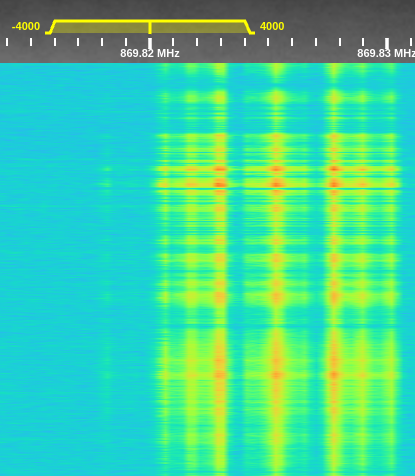Click the 4000 high-cut offset label
This screenshot has width=415, height=476.
[x=272, y=26]
